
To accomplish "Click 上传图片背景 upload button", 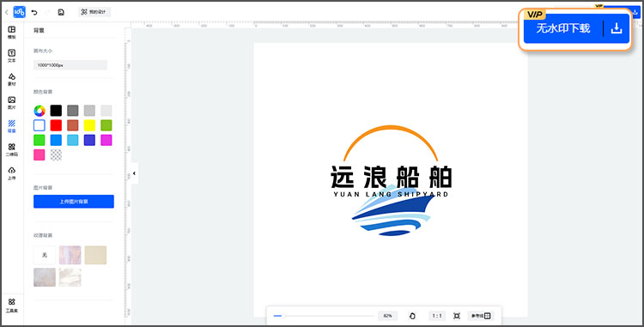I will pyautogui.click(x=74, y=202).
